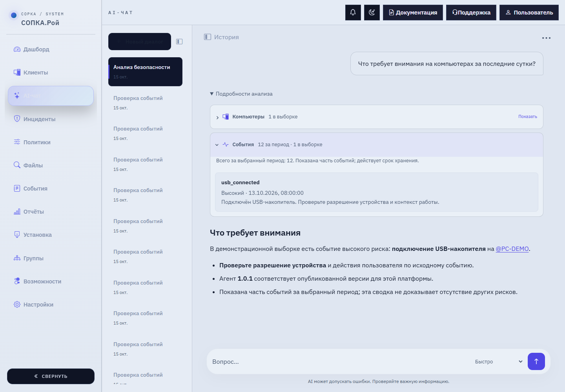Viewport: 565px width, 392px height.
Task: Send message with arrow button
Action: point(536,361)
